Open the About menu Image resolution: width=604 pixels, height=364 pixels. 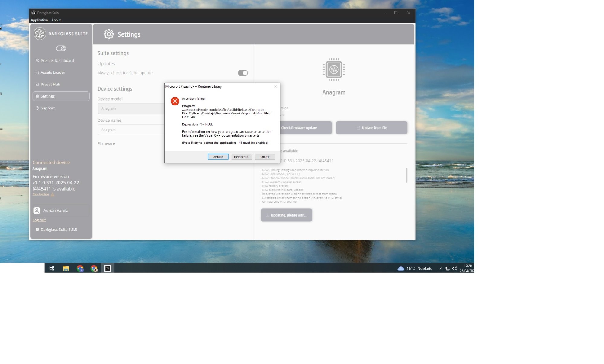coord(56,20)
